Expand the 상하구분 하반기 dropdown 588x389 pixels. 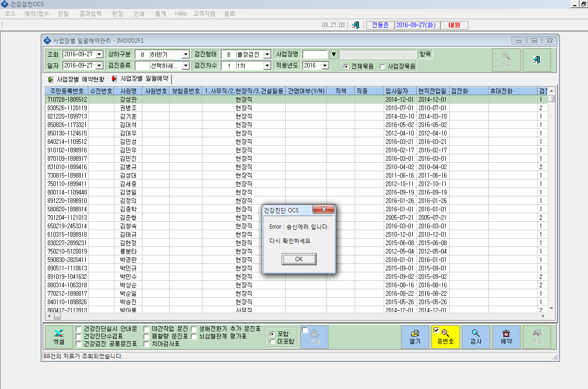tap(186, 54)
